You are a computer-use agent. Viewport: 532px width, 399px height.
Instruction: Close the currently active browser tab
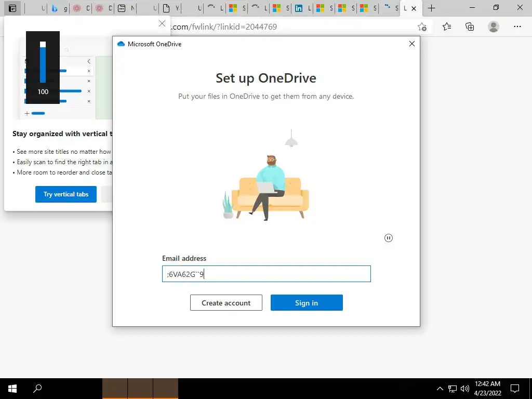pos(414,8)
